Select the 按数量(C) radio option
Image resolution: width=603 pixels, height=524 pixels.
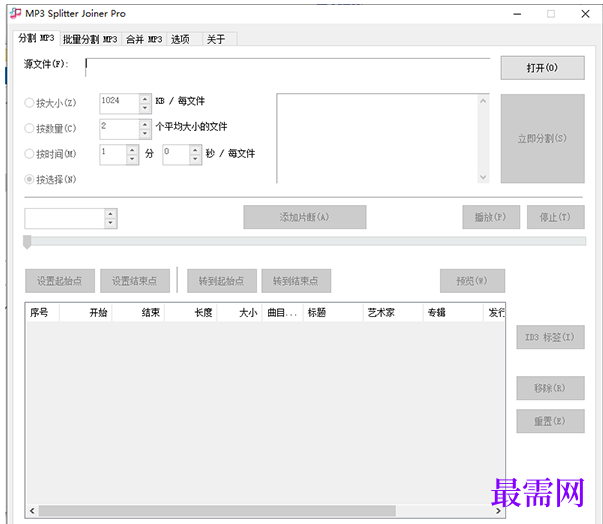pos(50,128)
